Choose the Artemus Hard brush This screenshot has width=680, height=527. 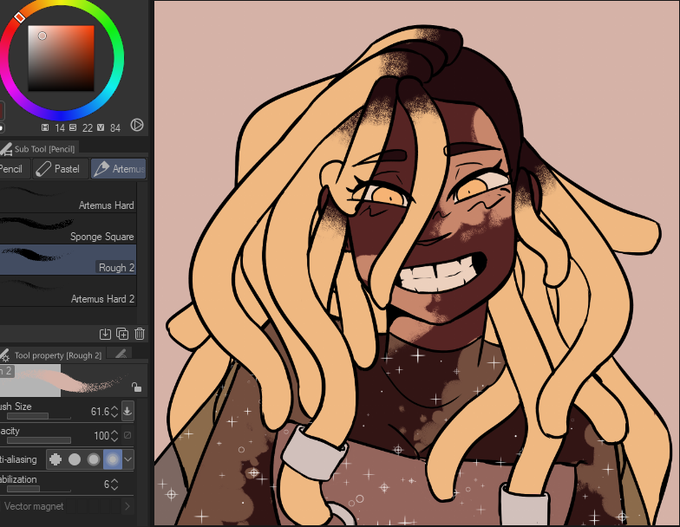68,197
